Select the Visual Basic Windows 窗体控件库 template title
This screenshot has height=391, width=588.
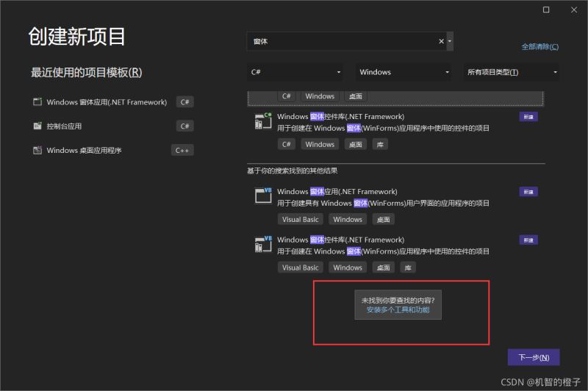point(340,240)
